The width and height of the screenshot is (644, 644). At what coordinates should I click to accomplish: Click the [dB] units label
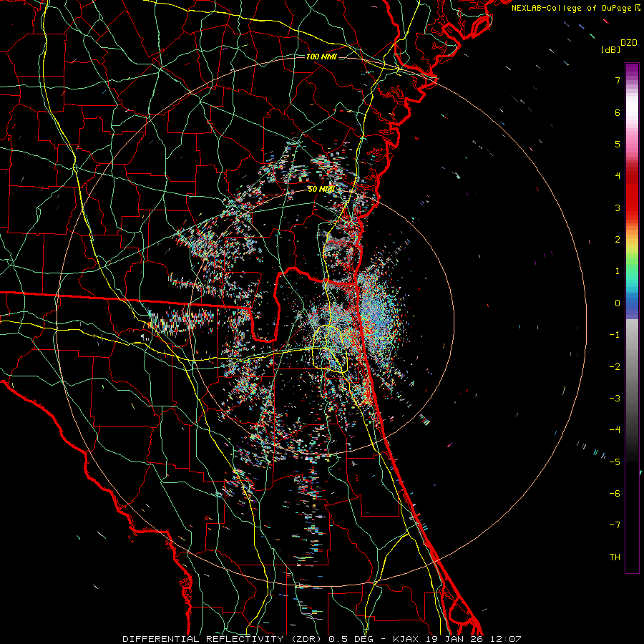click(610, 49)
